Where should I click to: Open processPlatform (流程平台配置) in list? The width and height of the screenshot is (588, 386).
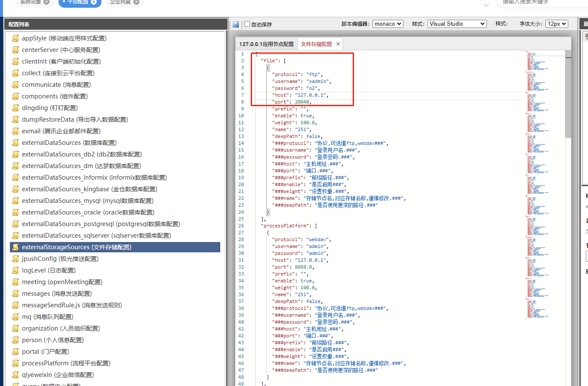(66, 363)
